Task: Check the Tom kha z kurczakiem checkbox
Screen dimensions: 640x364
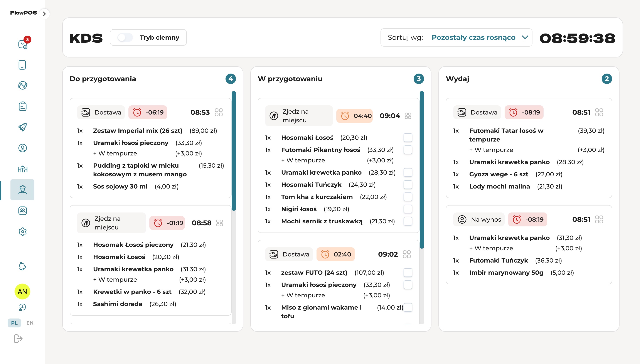Action: pos(408,197)
